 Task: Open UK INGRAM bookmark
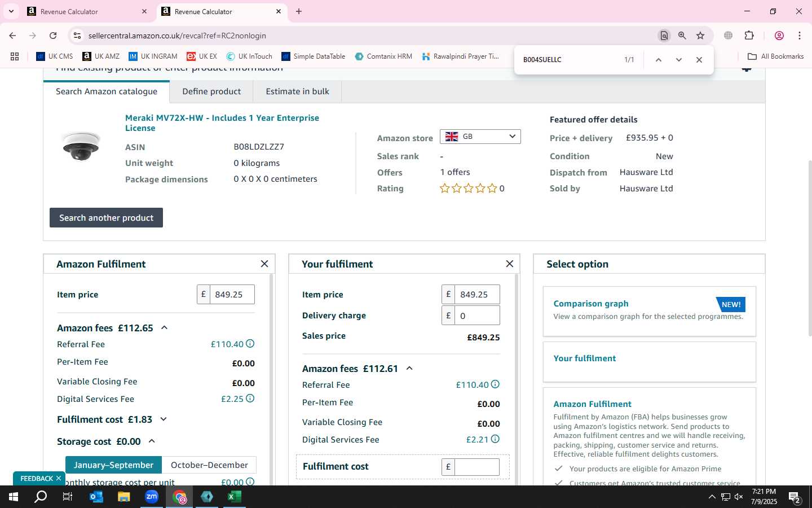tap(153, 56)
